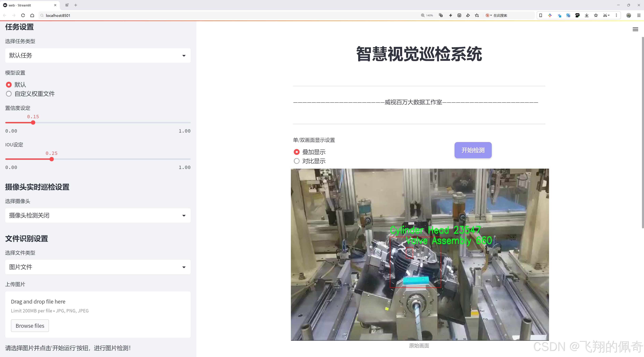Click the IOU slider handle at 0.25
644x357 pixels.
tap(51, 159)
